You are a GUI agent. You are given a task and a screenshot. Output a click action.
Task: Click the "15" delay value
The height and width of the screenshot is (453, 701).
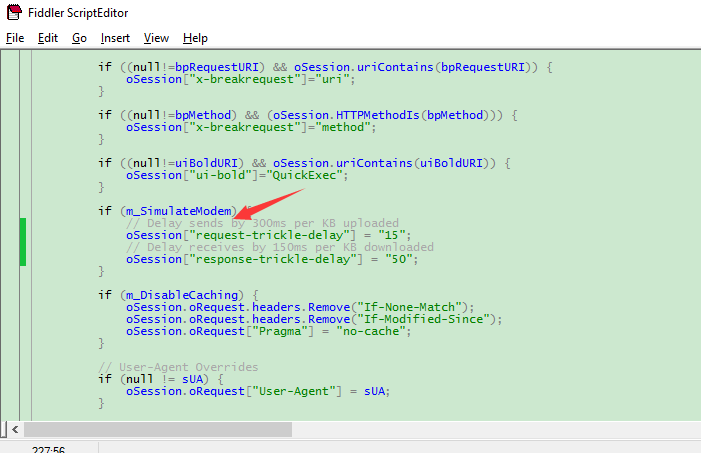coord(391,235)
